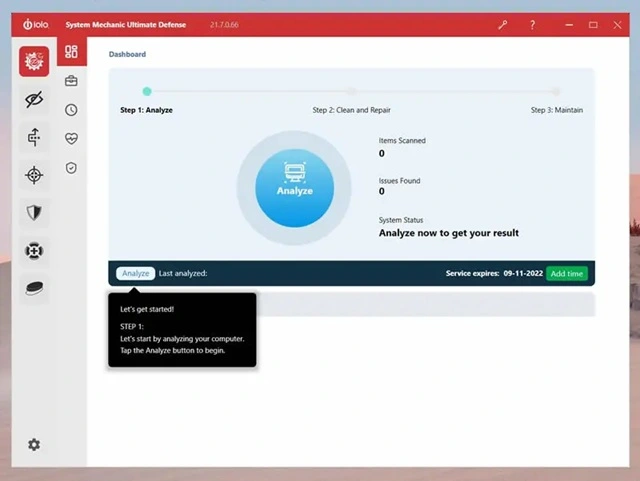
Task: Open Privacy Guardian crossed-eye icon
Action: point(34,99)
